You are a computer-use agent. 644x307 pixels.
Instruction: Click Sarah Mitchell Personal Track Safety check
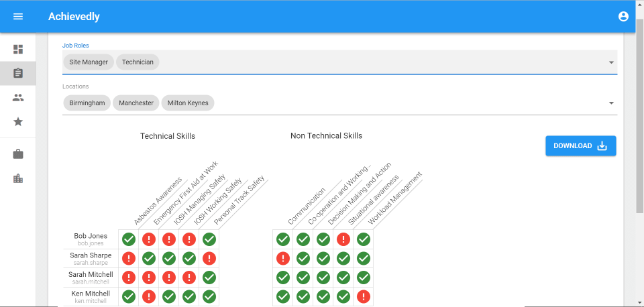click(209, 278)
